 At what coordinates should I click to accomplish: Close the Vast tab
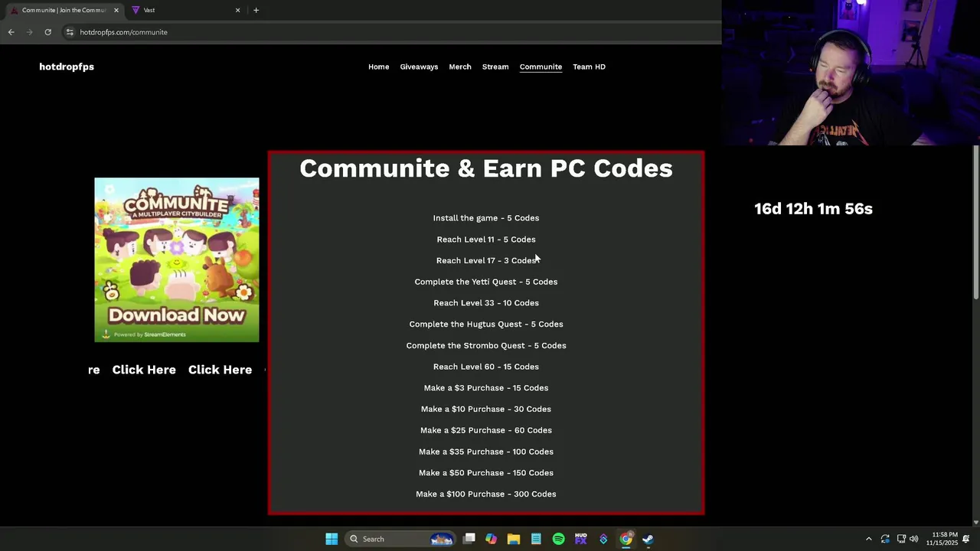click(237, 10)
